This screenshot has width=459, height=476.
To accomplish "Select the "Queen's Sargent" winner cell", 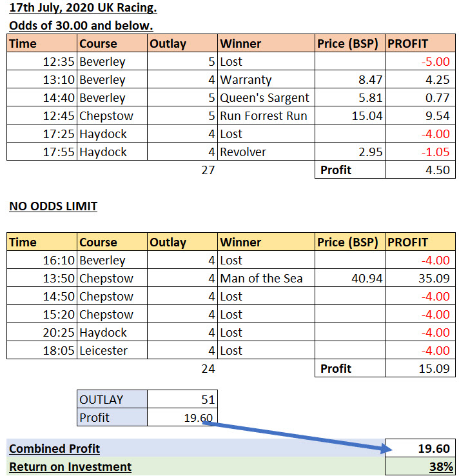I will click(x=264, y=99).
